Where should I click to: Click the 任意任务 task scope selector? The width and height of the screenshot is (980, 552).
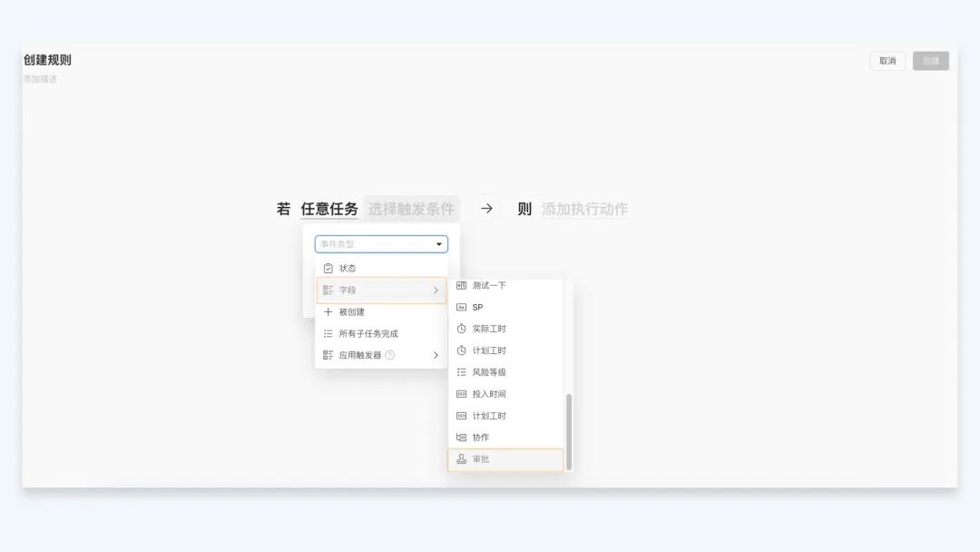tap(329, 209)
